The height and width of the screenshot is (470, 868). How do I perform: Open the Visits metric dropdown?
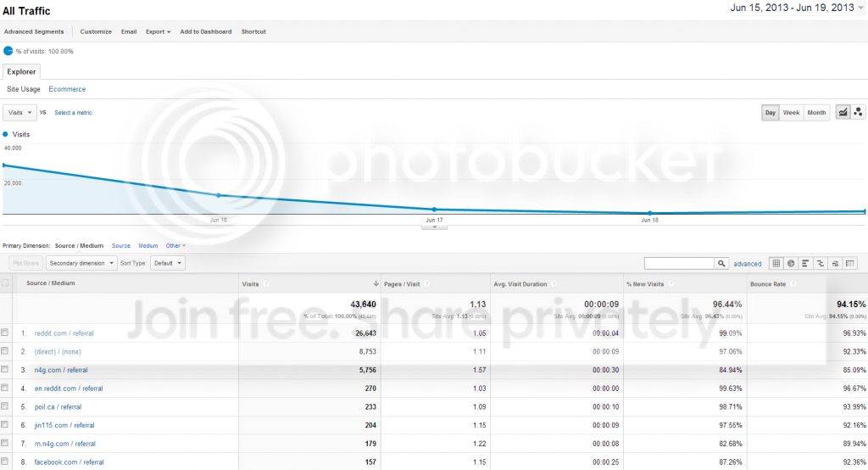20,113
